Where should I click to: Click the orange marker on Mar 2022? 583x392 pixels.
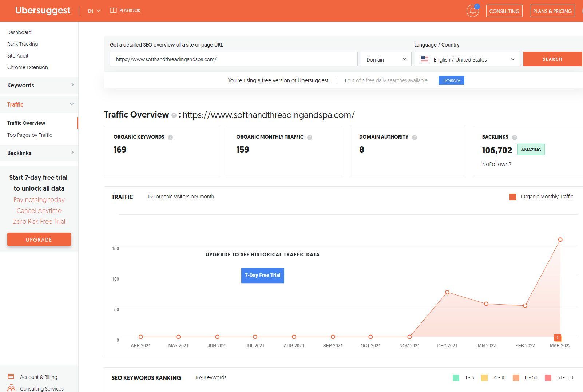coord(557,338)
